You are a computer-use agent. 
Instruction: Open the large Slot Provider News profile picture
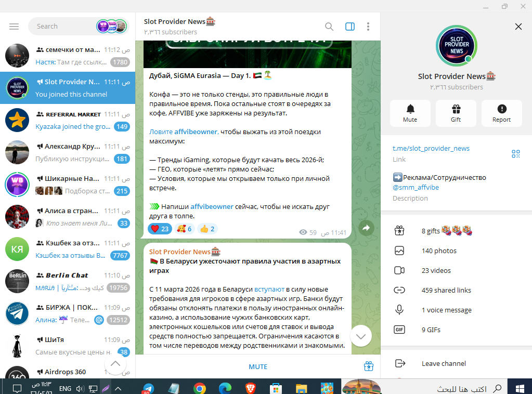[x=457, y=46]
